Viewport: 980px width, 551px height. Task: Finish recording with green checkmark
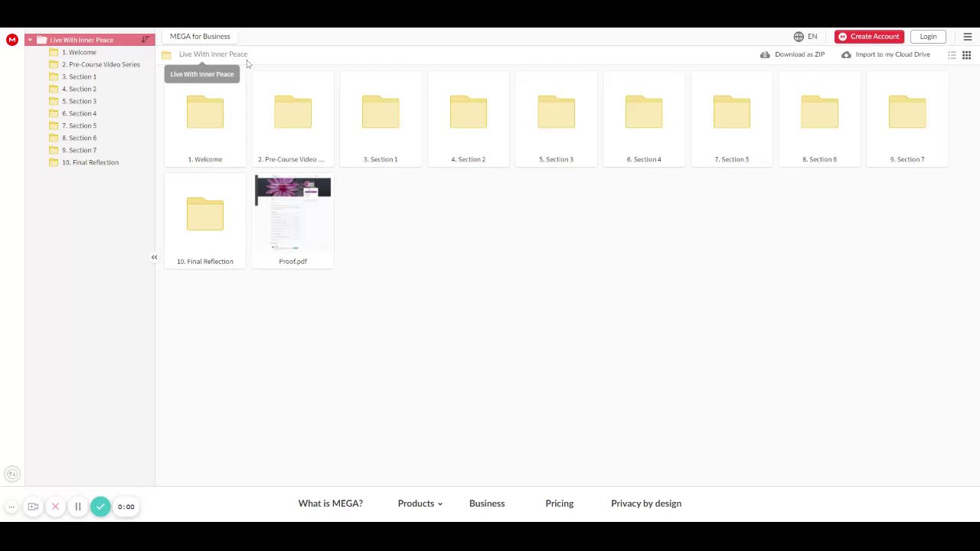coord(100,507)
